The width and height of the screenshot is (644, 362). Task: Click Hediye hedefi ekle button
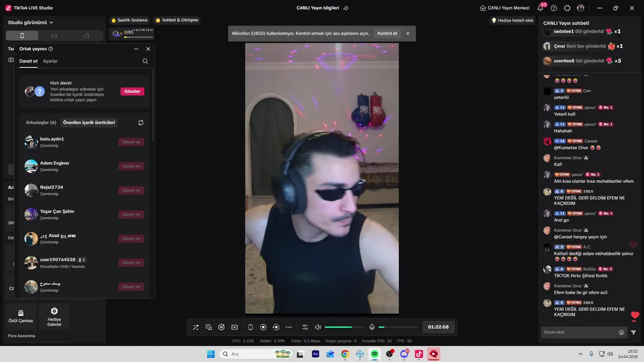(x=512, y=21)
